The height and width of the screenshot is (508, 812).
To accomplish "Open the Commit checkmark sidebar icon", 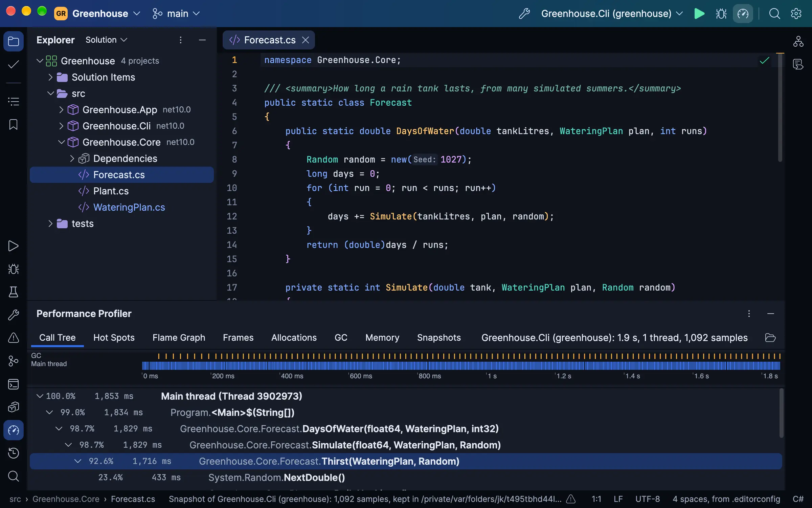I will [14, 64].
